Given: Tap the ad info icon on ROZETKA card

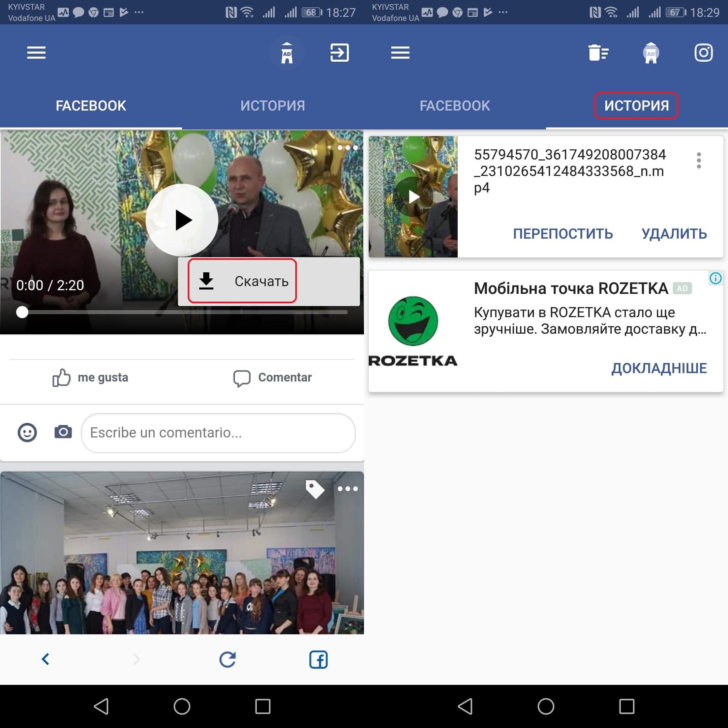Looking at the screenshot, I should pyautogui.click(x=715, y=278).
